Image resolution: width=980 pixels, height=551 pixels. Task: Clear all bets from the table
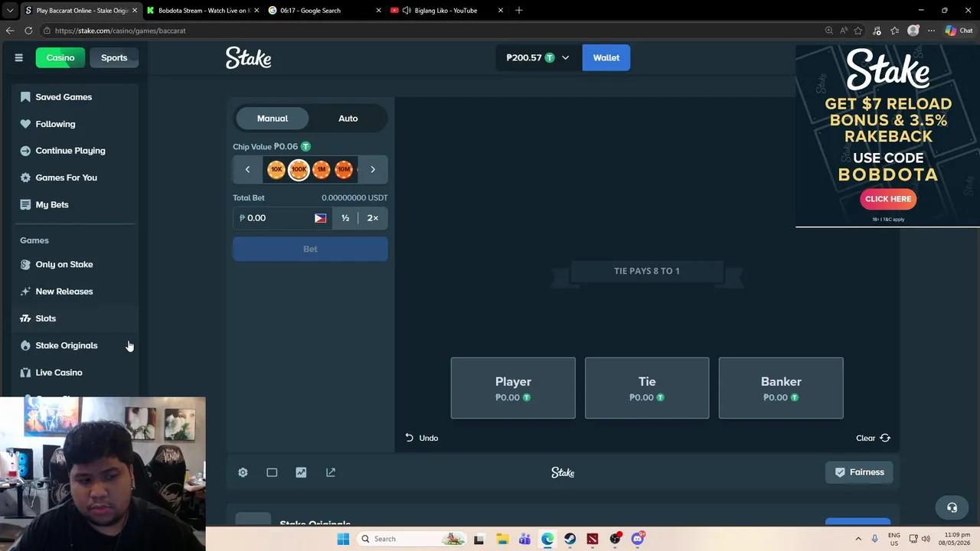[873, 438]
